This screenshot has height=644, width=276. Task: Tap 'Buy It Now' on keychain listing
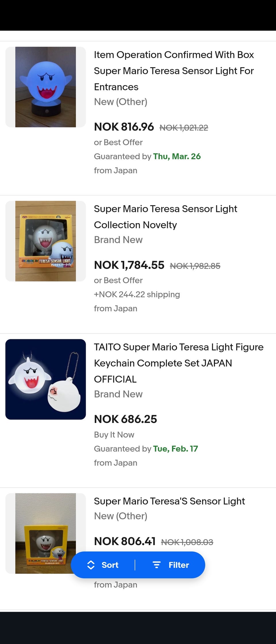114,435
